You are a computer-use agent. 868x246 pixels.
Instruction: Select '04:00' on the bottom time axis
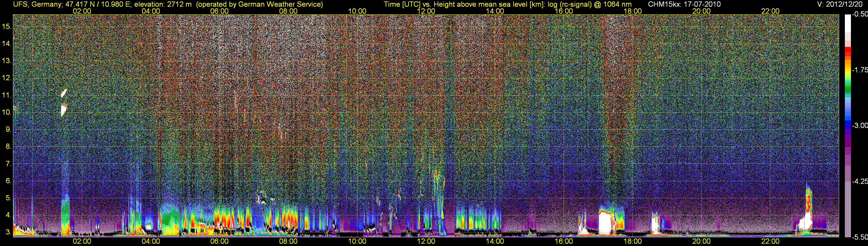pyautogui.click(x=151, y=241)
